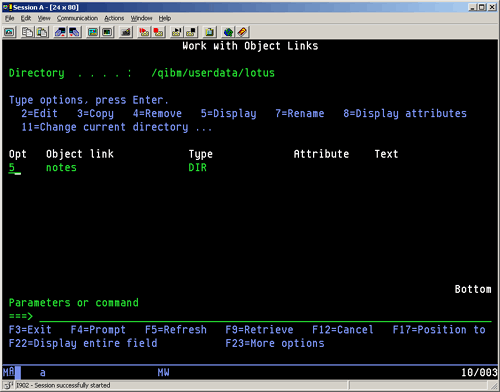Click the Send File to Host icon
Viewport: 500px width, 392px height.
tap(60, 32)
